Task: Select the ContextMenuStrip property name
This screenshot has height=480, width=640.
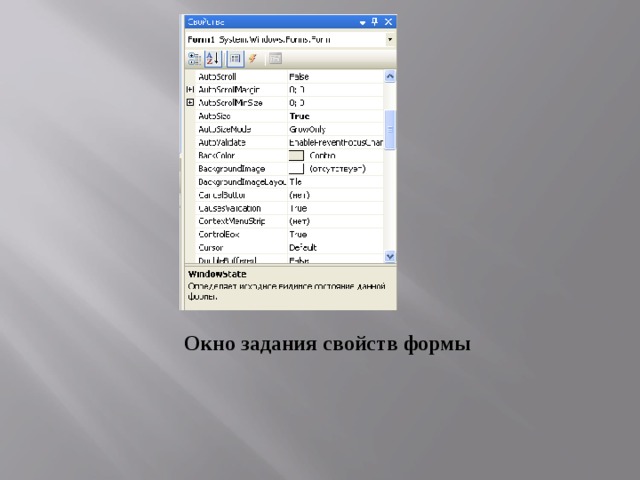Action: [x=231, y=221]
